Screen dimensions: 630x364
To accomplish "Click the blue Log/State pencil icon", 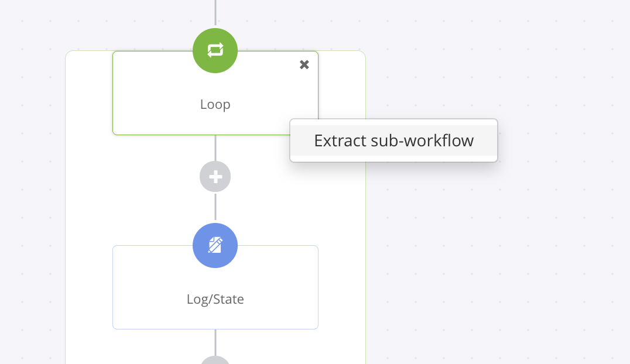I will pyautogui.click(x=215, y=245).
